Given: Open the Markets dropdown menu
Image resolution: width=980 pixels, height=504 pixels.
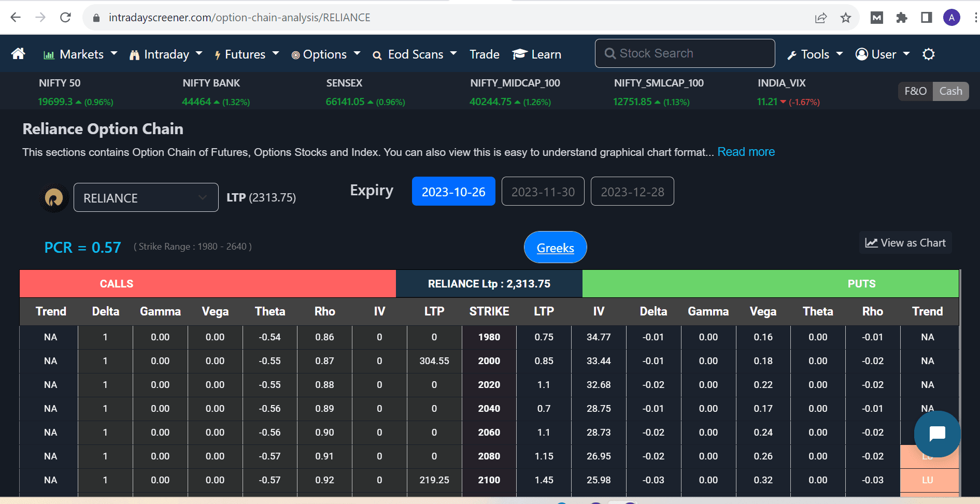Looking at the screenshot, I should (x=81, y=54).
